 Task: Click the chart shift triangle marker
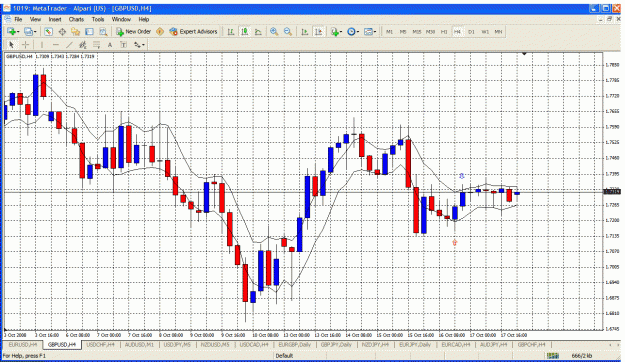525,53
